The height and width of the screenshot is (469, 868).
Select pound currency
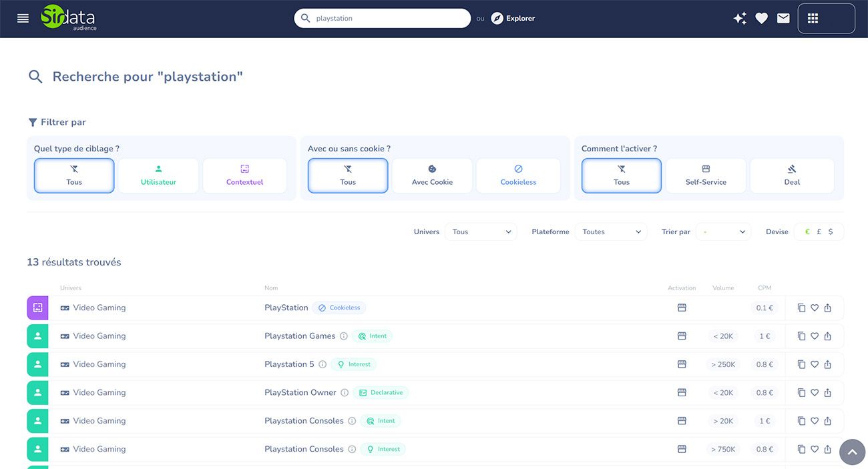819,231
